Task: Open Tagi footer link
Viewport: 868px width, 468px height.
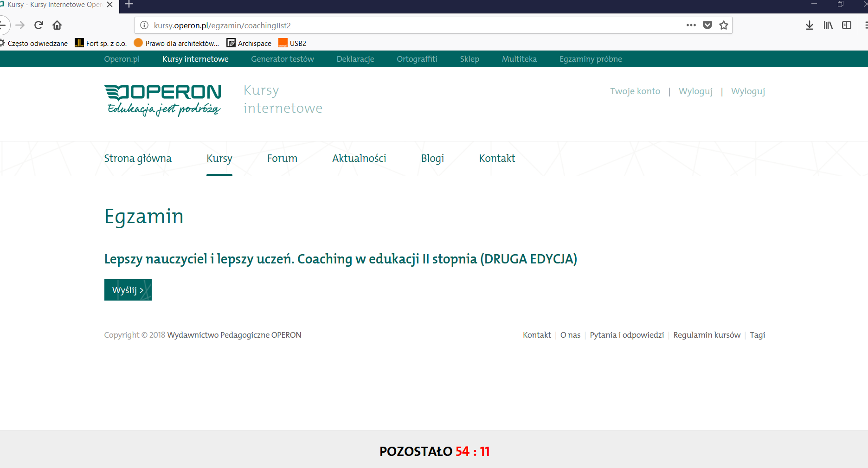Action: pos(757,335)
